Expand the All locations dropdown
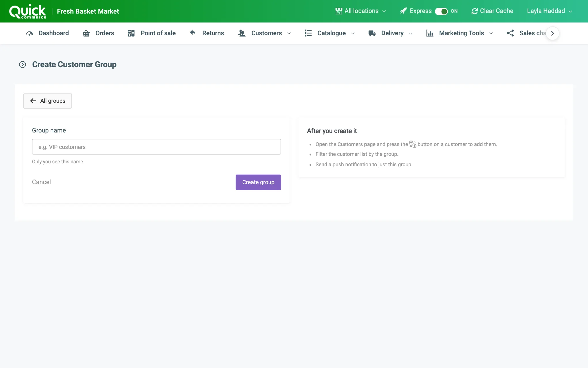 point(361,11)
